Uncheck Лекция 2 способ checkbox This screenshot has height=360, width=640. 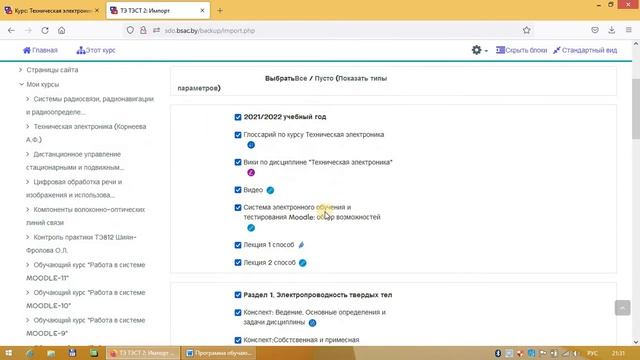coord(238,263)
